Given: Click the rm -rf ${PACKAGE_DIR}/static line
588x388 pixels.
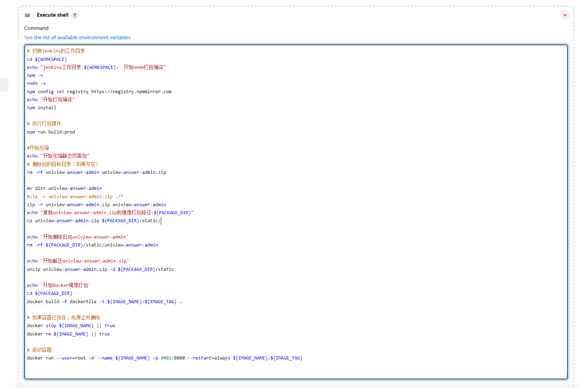Looking at the screenshot, I should coord(93,245).
